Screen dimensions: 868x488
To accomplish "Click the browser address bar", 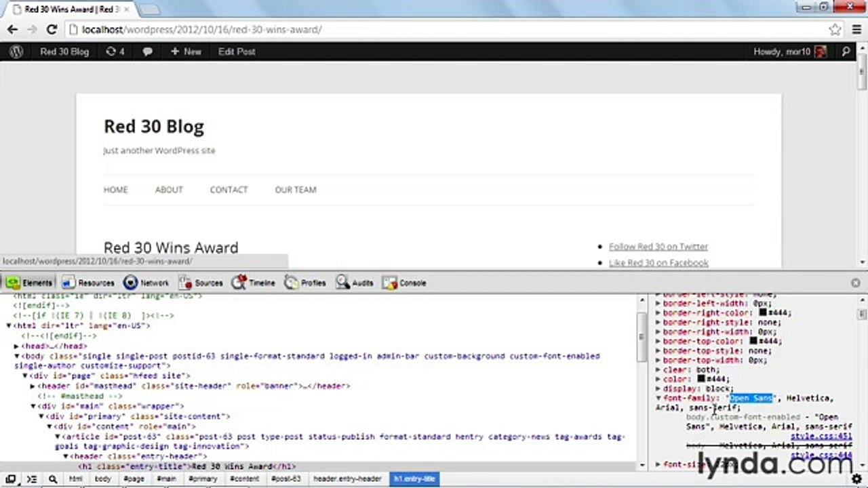I will [x=448, y=30].
